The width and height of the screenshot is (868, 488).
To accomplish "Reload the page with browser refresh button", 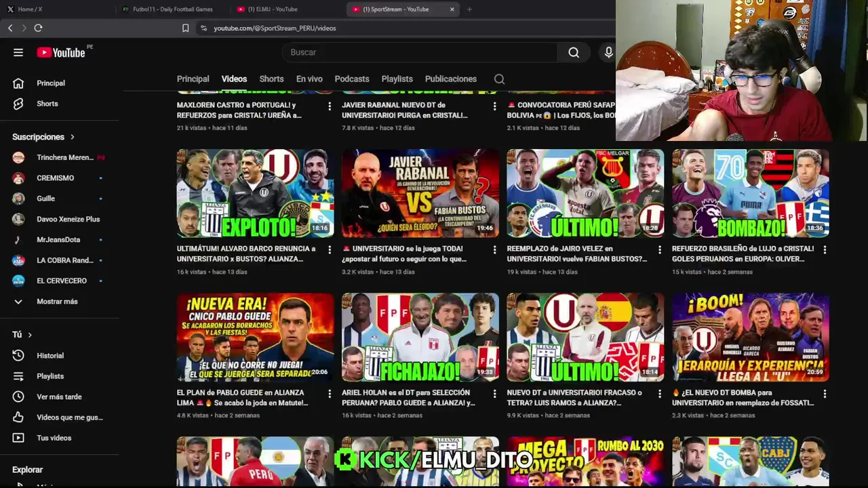I will [38, 28].
